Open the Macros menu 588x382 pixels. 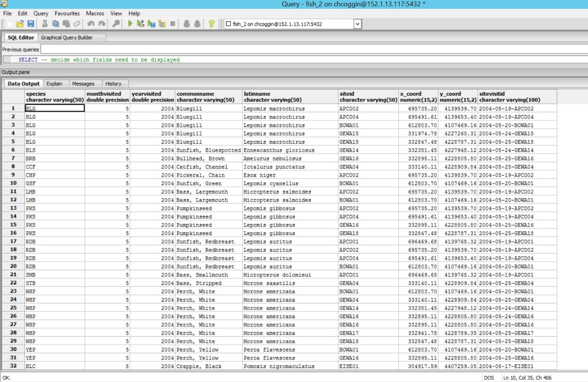pyautogui.click(x=95, y=13)
